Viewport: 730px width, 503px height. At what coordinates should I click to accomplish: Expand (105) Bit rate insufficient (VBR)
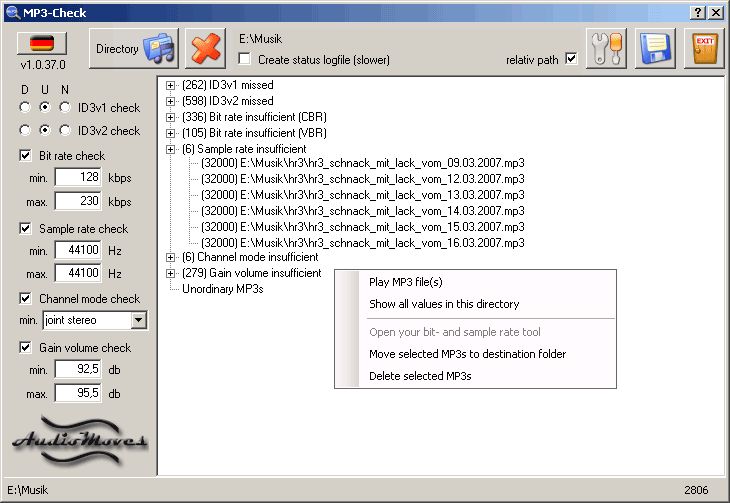click(171, 133)
